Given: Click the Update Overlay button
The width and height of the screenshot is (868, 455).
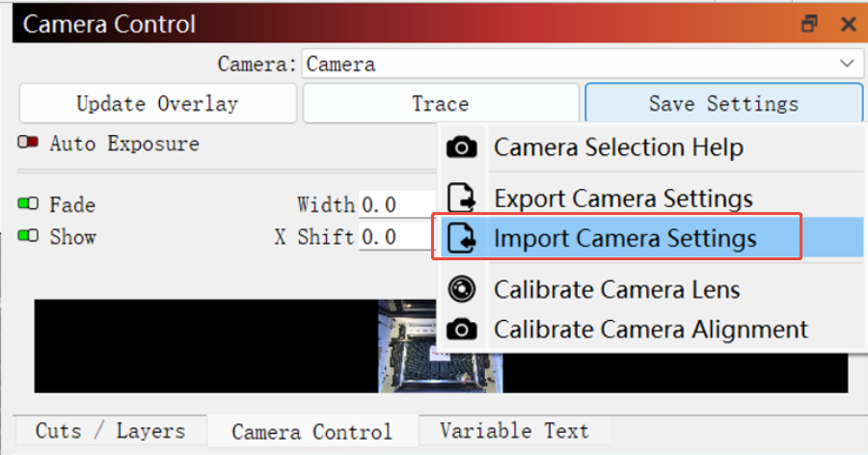Looking at the screenshot, I should tap(157, 103).
